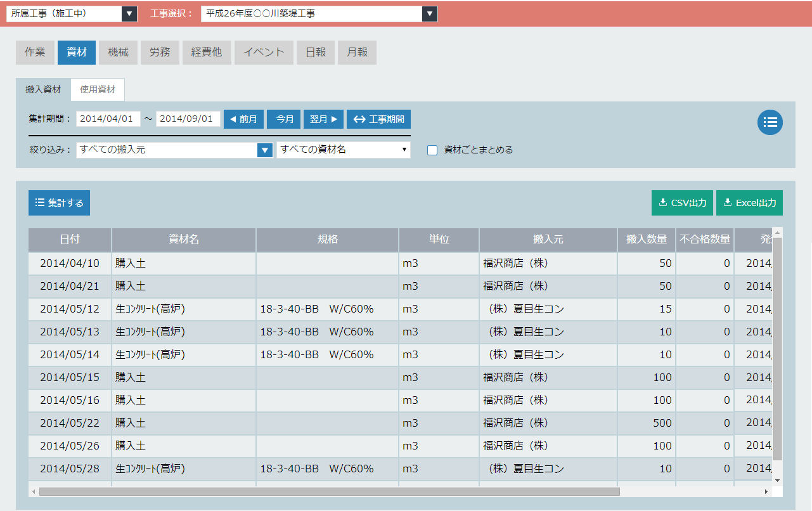Edit start date field 2014/04/01
The width and height of the screenshot is (812, 511).
(108, 119)
